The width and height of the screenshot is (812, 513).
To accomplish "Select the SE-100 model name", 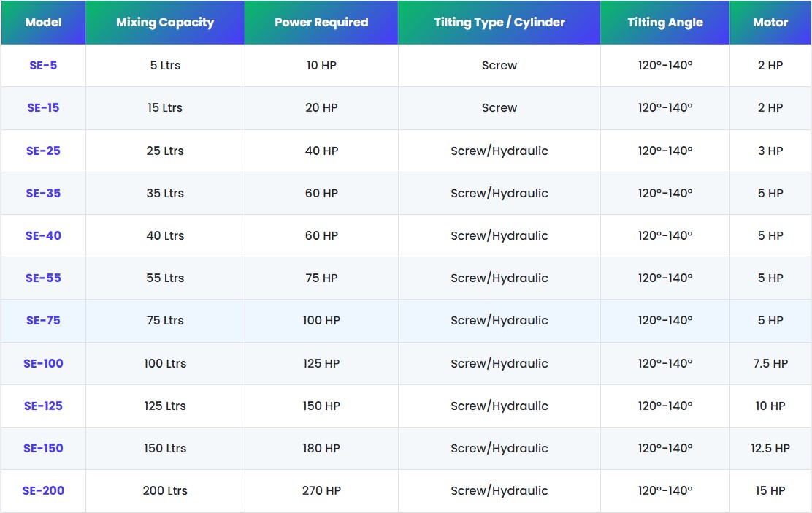I will (44, 364).
